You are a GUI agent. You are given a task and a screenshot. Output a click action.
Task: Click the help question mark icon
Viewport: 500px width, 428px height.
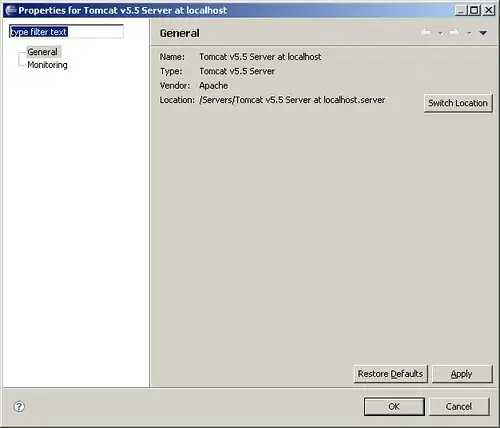pyautogui.click(x=19, y=406)
